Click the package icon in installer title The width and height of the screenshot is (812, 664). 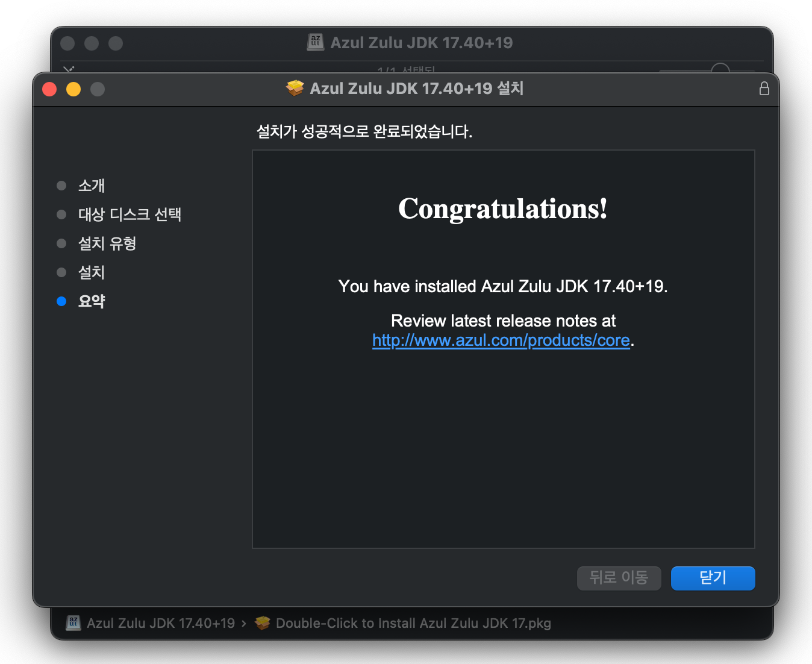point(295,89)
